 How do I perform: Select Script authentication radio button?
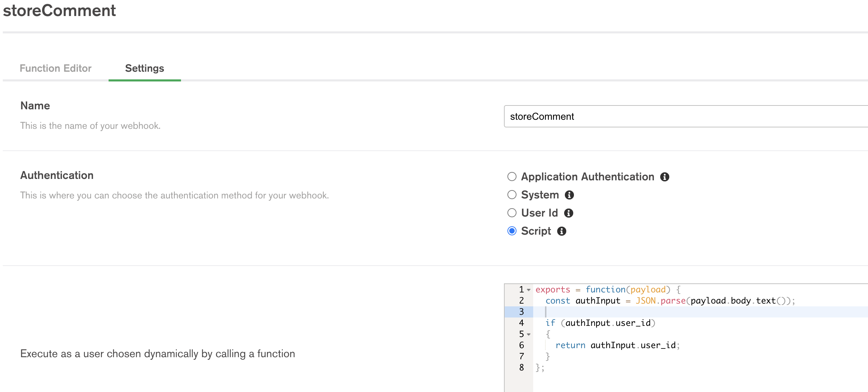coord(512,231)
